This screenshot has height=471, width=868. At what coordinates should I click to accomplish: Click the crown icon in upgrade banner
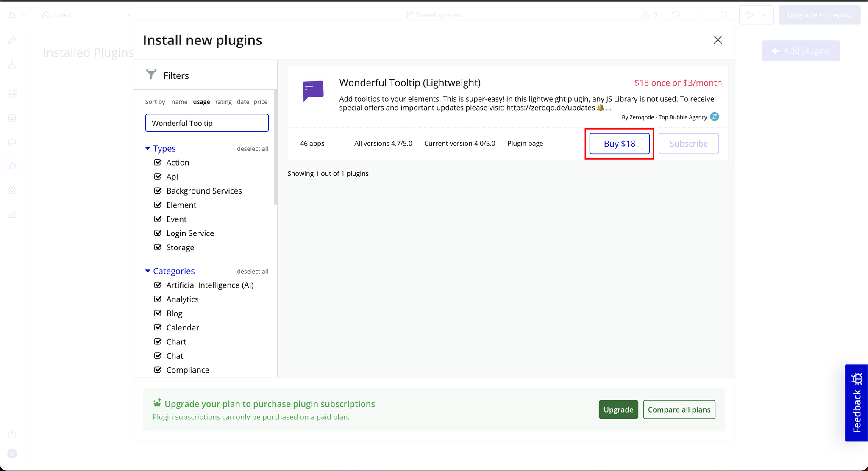coord(157,402)
